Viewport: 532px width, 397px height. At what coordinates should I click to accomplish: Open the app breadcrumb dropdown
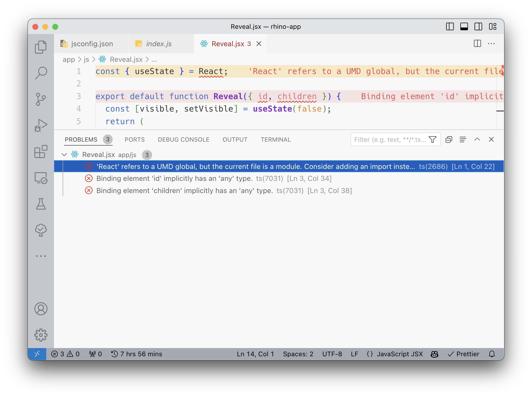69,60
